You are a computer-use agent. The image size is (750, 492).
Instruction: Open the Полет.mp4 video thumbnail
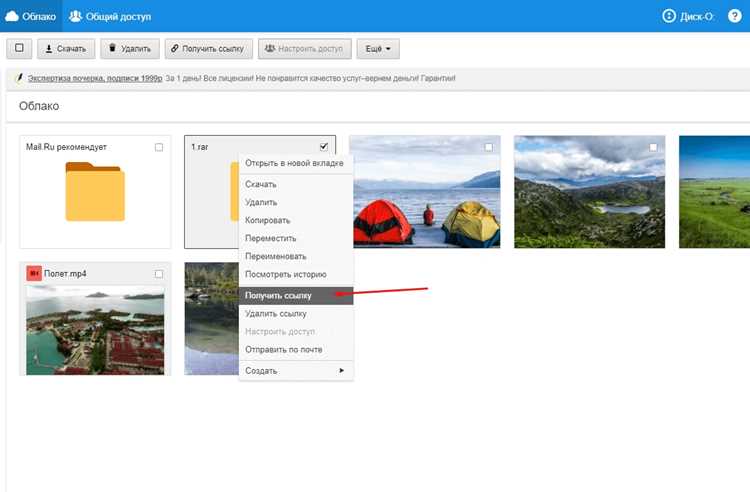coord(95,330)
